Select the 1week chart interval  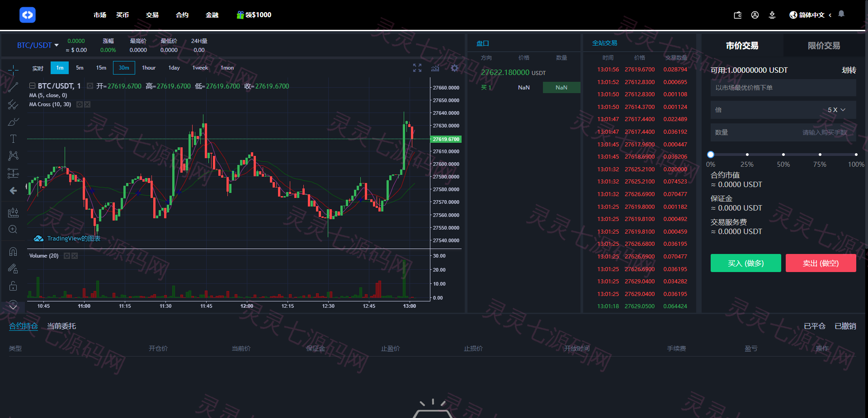(200, 68)
